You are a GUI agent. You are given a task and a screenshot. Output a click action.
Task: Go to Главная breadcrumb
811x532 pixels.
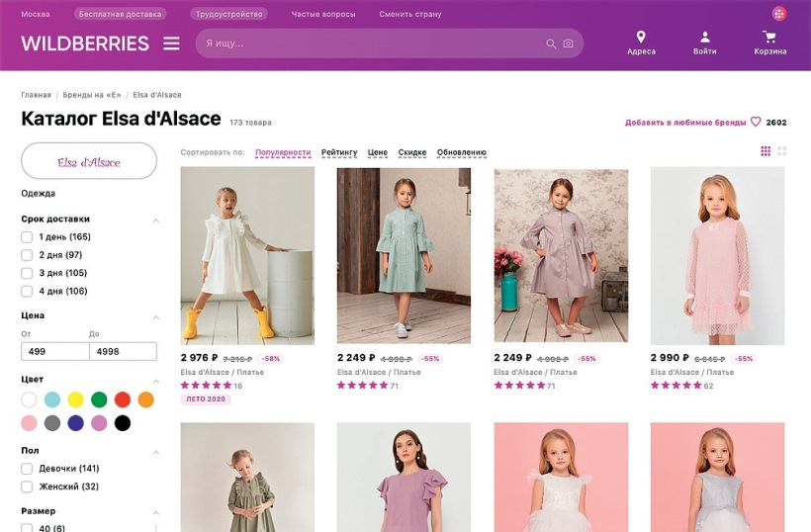[36, 95]
